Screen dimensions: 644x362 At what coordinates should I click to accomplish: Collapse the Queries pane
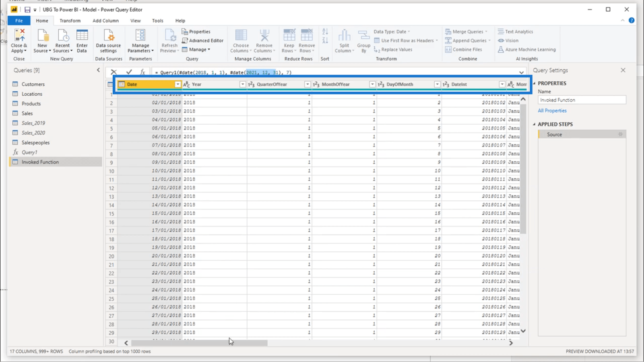tap(98, 70)
